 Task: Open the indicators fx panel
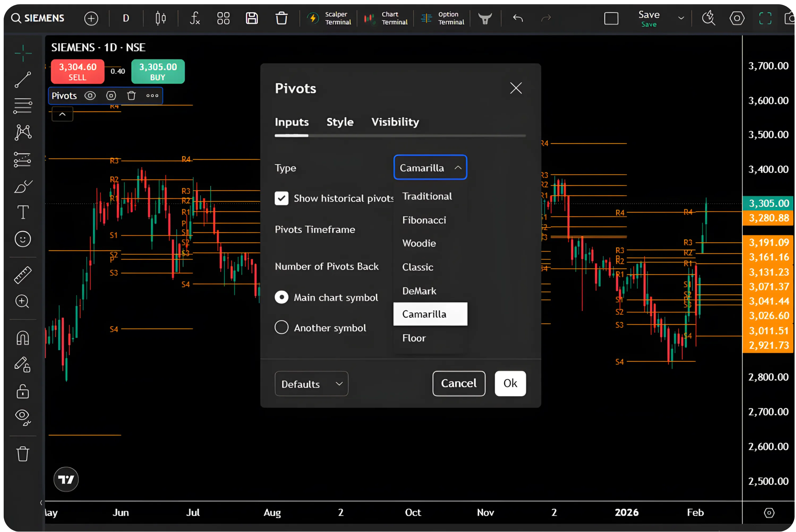click(195, 18)
